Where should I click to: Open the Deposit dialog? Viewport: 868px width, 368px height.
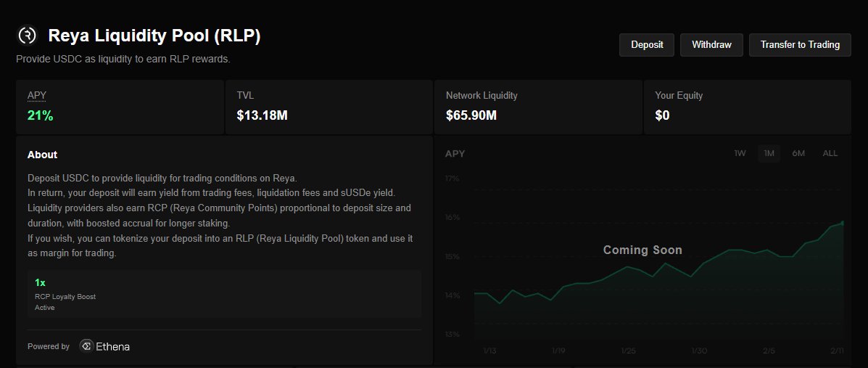tap(647, 45)
